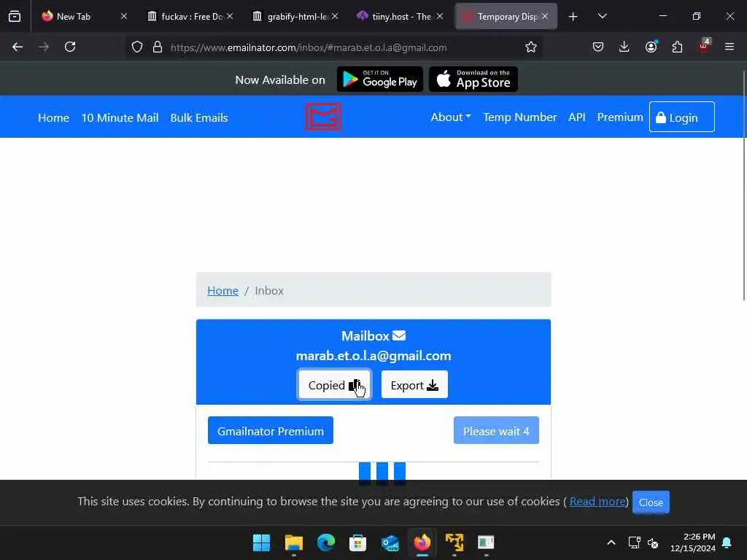747x560 pixels.
Task: Click the Emailnator red envelope logo
Action: point(323,117)
